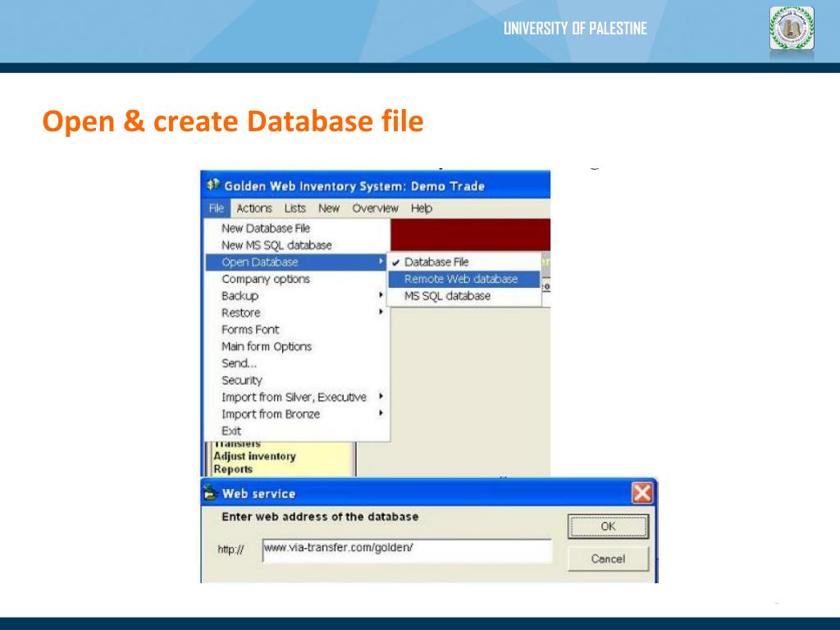This screenshot has width=840, height=630.
Task: Select the Backup menu entry
Action: pyautogui.click(x=297, y=295)
